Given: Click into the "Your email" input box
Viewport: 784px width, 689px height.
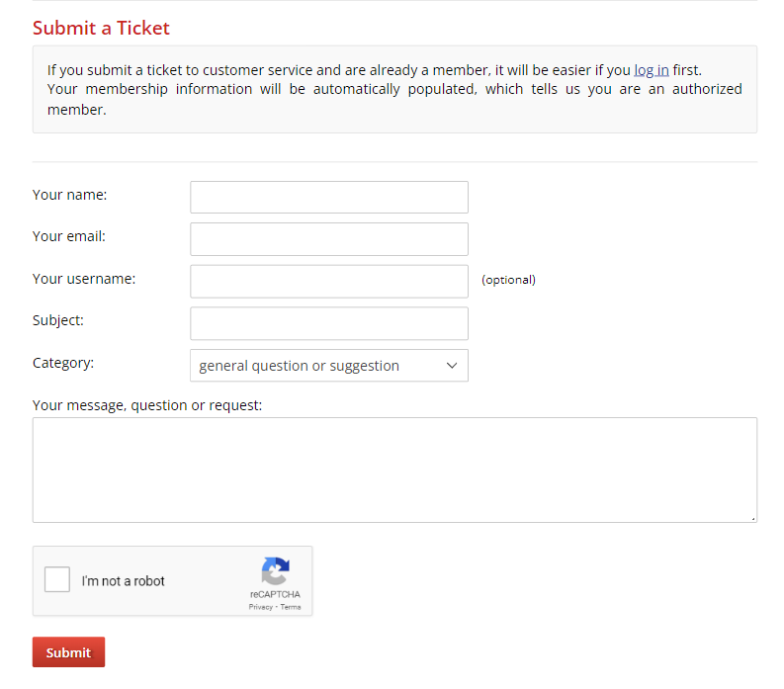Looking at the screenshot, I should coord(328,239).
